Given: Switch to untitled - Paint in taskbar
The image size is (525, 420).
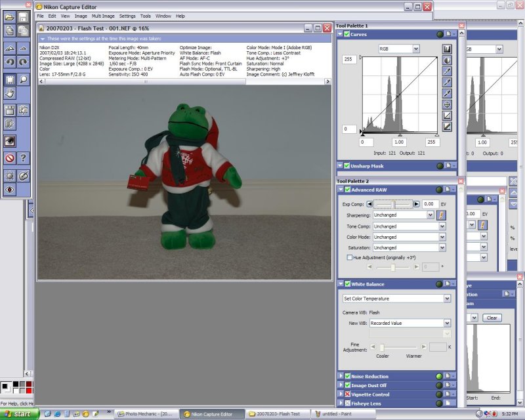Looking at the screenshot, I should pyautogui.click(x=343, y=414).
